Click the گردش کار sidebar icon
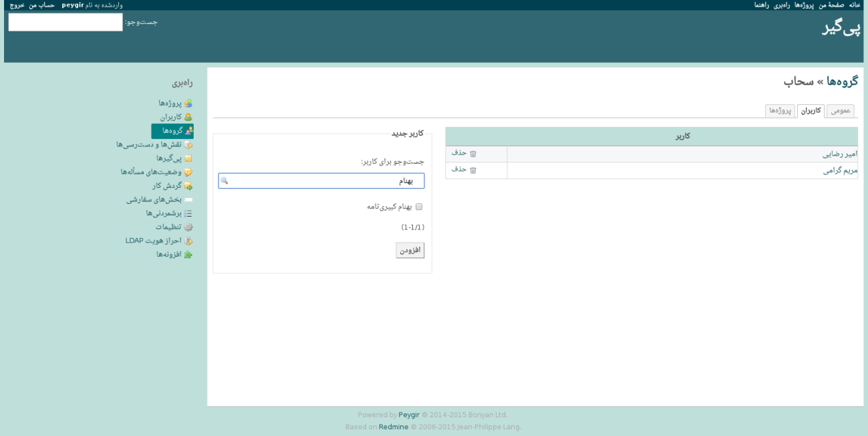 point(188,186)
